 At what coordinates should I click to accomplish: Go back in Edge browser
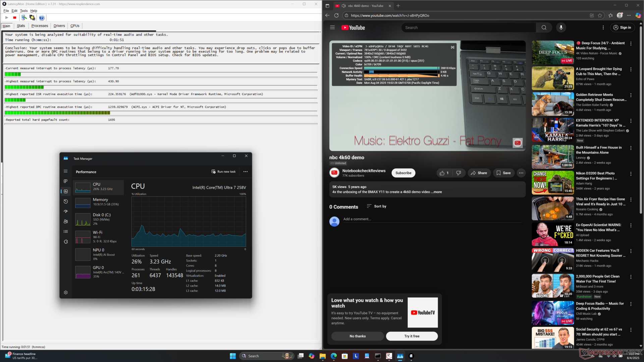(x=327, y=15)
